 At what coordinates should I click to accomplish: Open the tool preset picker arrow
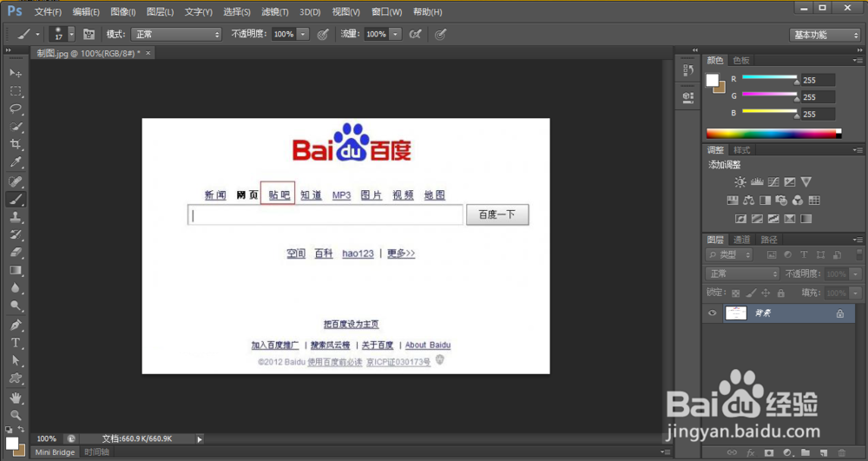point(37,35)
